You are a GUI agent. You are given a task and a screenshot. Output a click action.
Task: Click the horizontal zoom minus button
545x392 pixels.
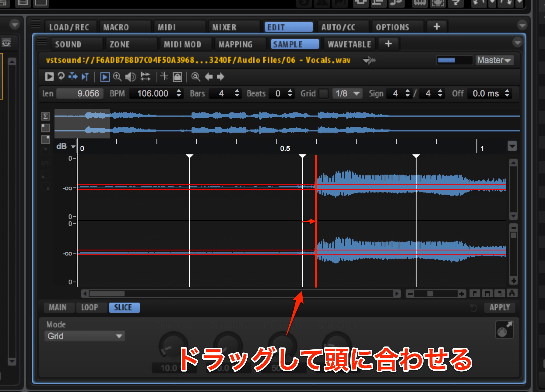pos(410,294)
